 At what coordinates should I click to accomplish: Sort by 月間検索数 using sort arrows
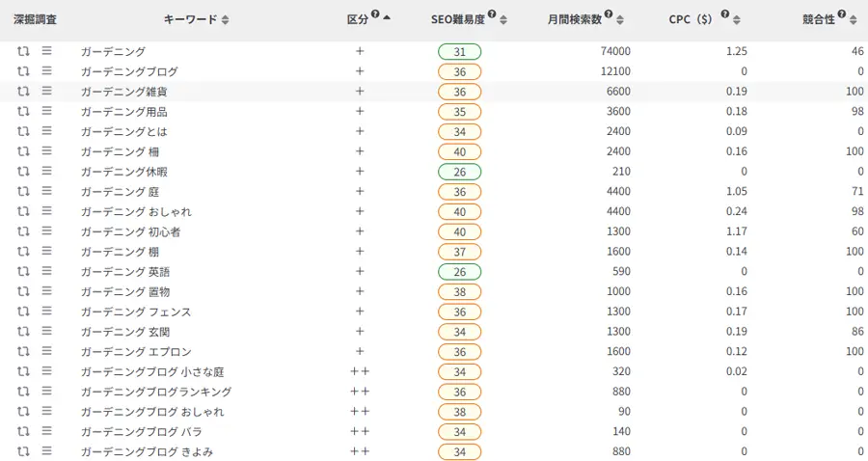point(620,19)
